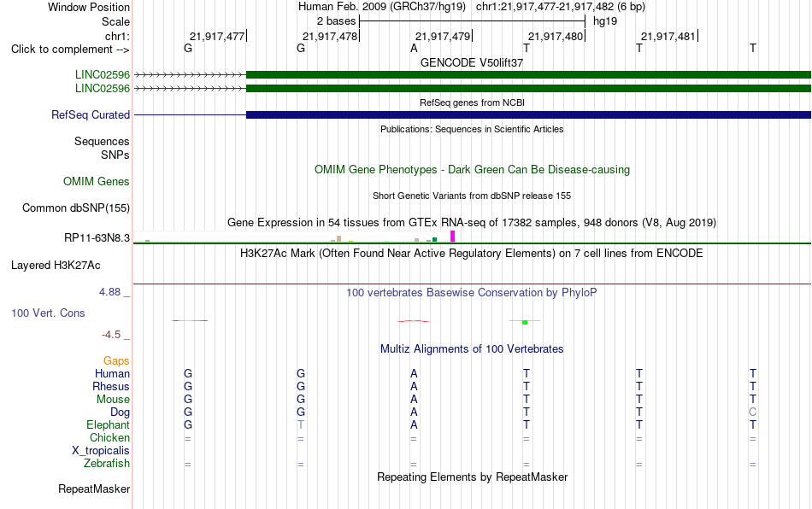
Task: Click the Rhesus species row label
Action: [x=111, y=386]
